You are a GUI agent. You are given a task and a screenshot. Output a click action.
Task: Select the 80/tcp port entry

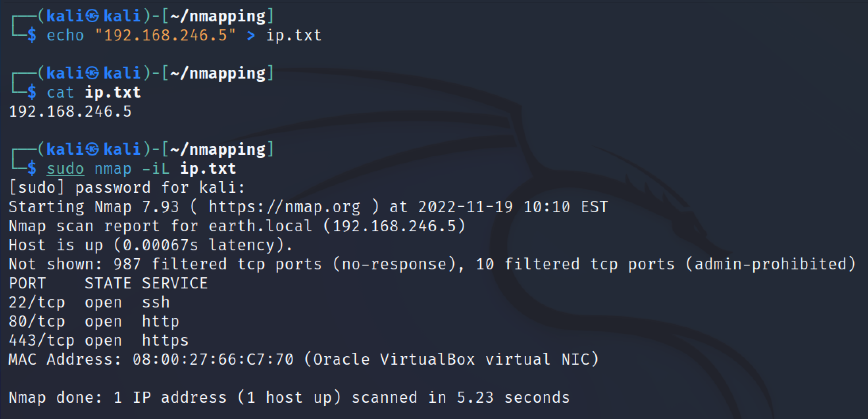(37, 321)
